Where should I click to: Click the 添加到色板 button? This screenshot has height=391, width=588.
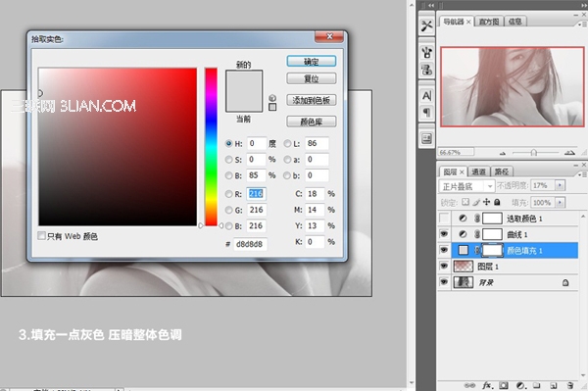click(x=312, y=100)
